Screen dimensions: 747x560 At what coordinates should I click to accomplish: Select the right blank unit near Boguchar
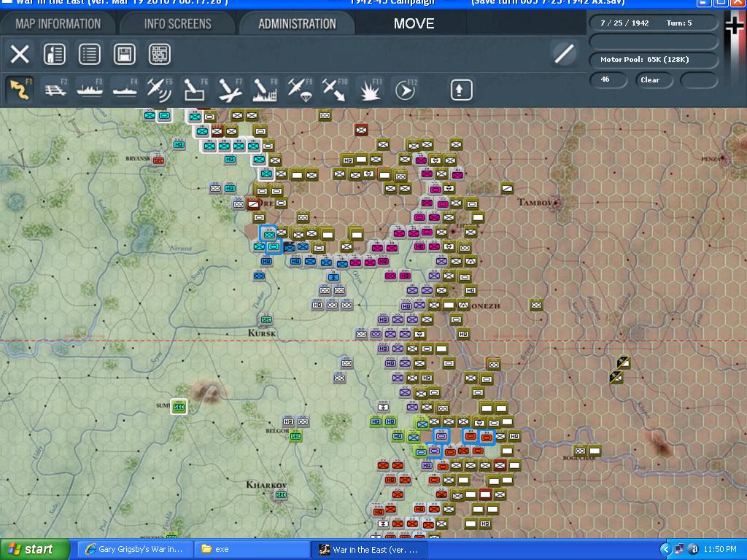595,451
